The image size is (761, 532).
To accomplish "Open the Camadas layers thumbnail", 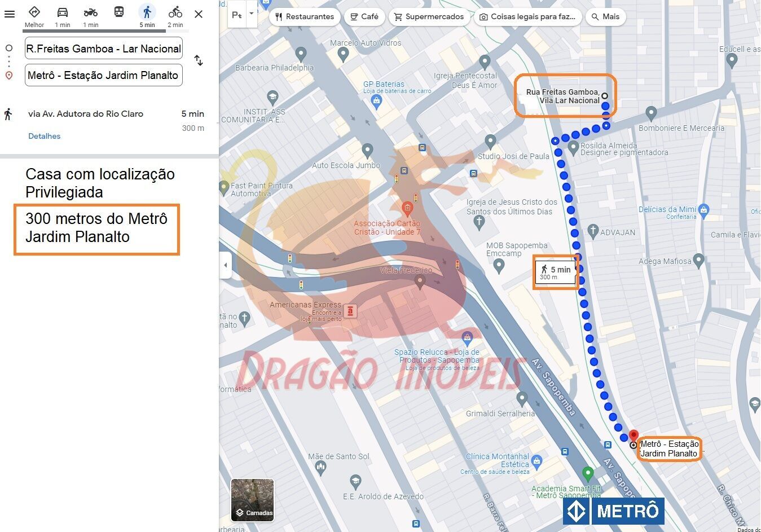I will (252, 500).
